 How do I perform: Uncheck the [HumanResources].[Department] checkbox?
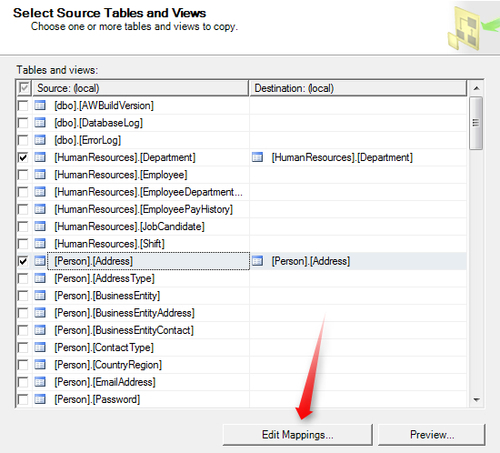point(23,157)
